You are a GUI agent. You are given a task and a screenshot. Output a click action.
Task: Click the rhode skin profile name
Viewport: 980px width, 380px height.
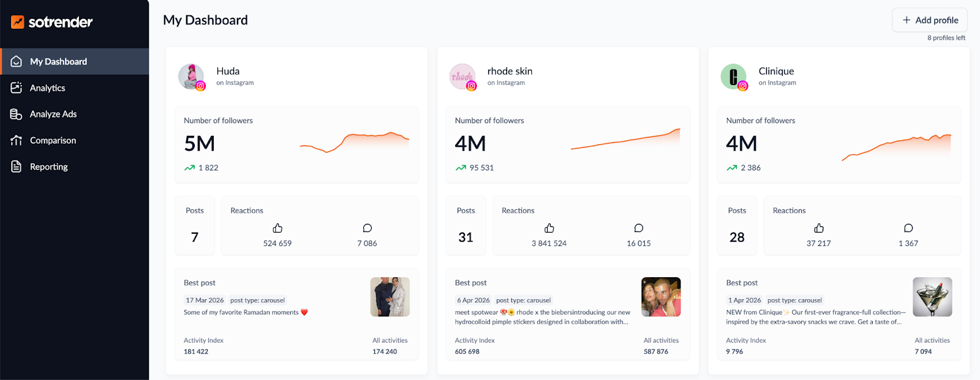(x=510, y=70)
